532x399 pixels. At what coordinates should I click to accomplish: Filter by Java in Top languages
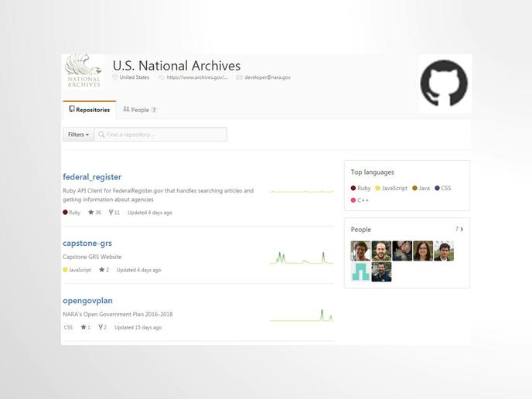tap(421, 188)
